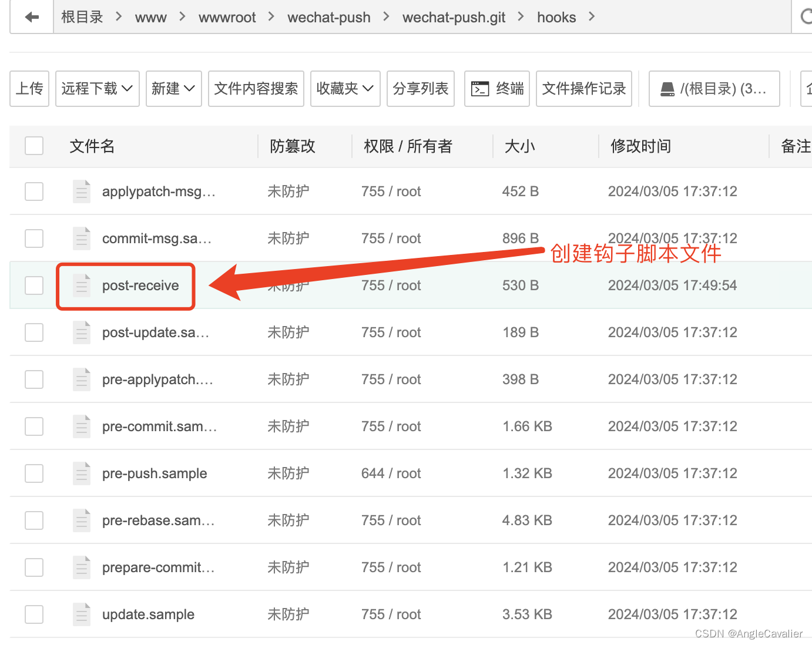This screenshot has width=812, height=645.
Task: Check the pre-commit.sam… file checkbox
Action: coord(34,426)
